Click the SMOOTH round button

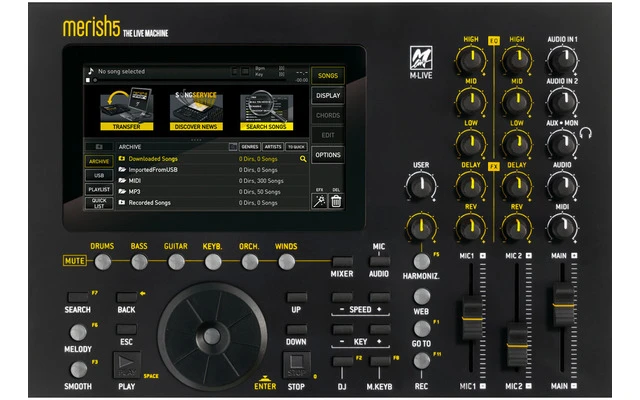click(x=78, y=369)
